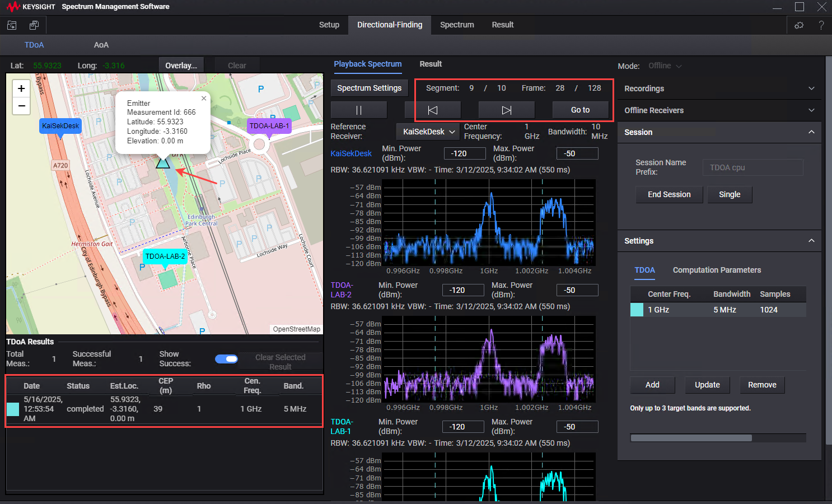Image resolution: width=832 pixels, height=504 pixels.
Task: Zoom out on the map
Action: pos(21,106)
